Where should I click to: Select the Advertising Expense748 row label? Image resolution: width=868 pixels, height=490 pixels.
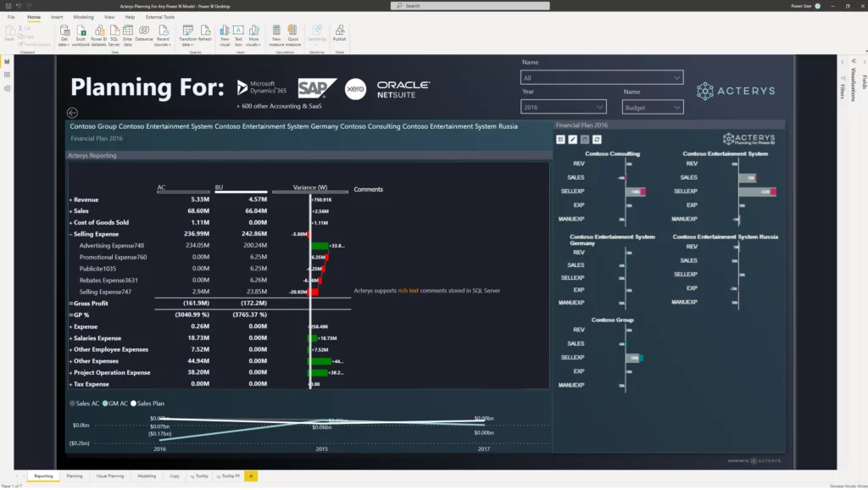[x=111, y=246]
